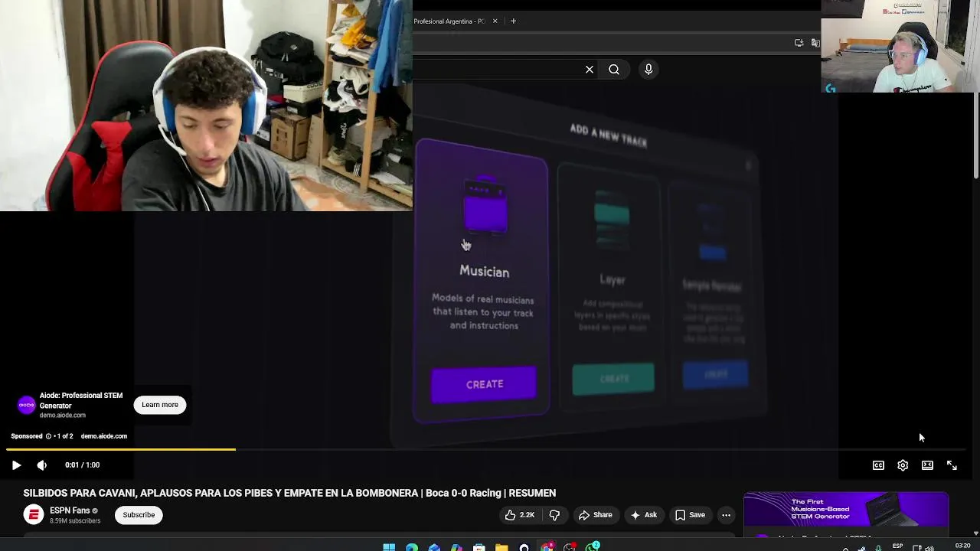980x551 pixels.
Task: Click the Ask sparkle button
Action: tap(643, 515)
